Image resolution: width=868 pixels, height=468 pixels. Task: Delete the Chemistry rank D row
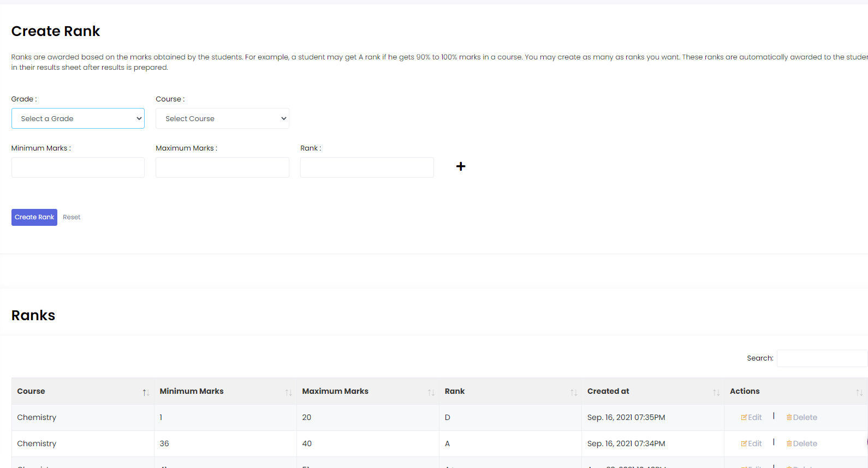tap(801, 417)
